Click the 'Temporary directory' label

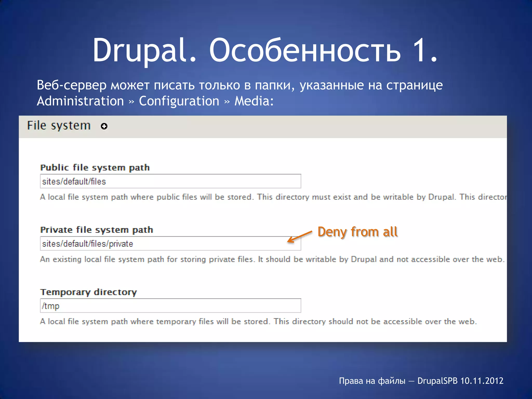point(89,292)
